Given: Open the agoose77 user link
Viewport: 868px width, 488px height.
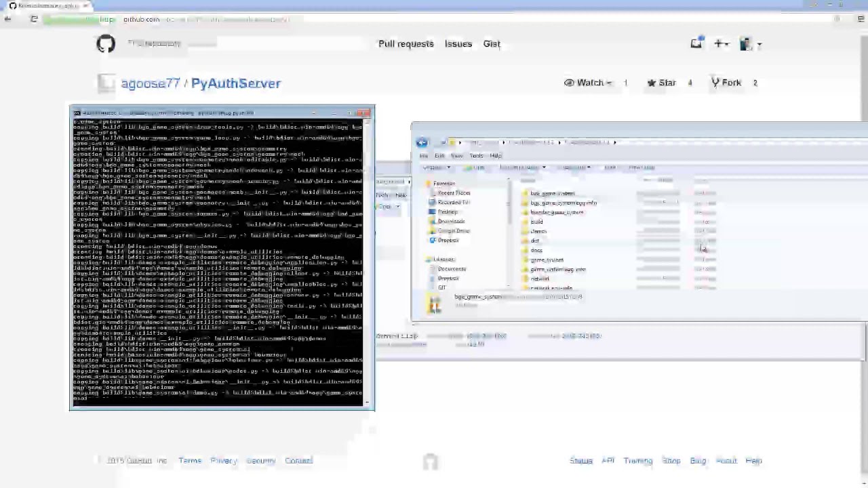Looking at the screenshot, I should coord(150,83).
